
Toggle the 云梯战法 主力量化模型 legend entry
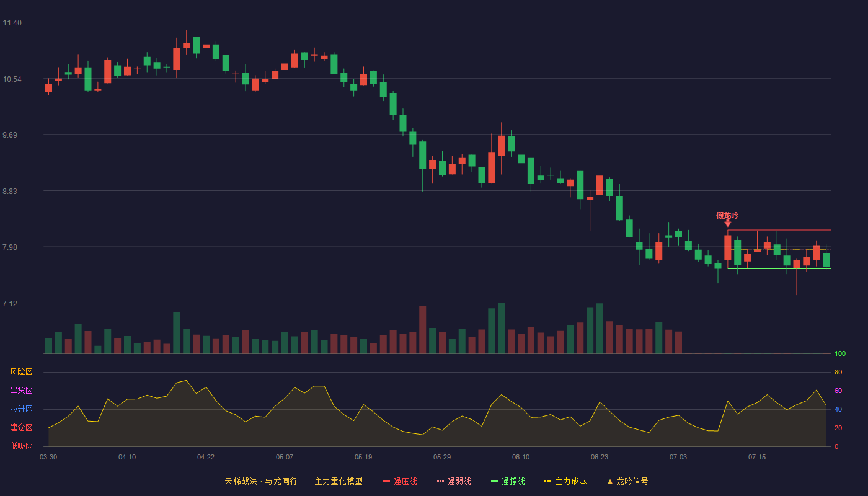click(293, 481)
